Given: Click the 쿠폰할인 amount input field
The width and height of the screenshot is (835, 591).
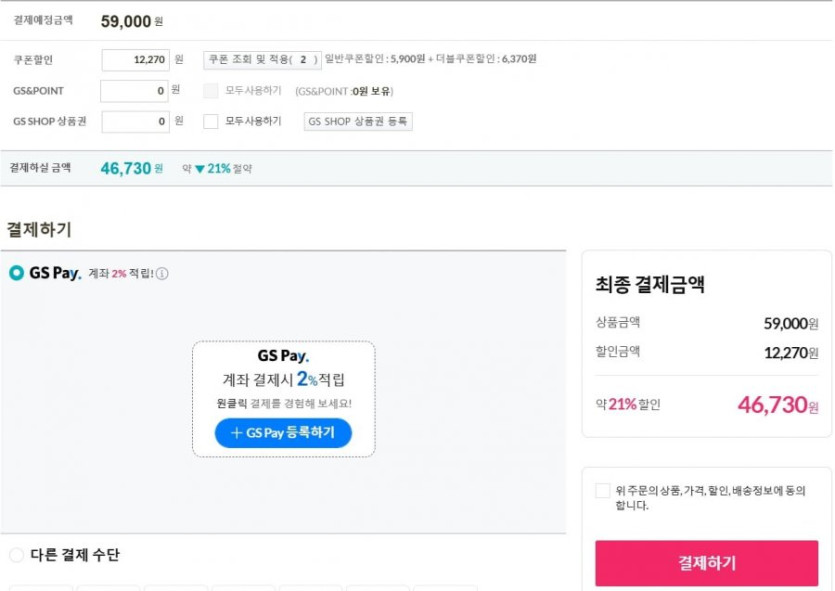Looking at the screenshot, I should [x=135, y=60].
